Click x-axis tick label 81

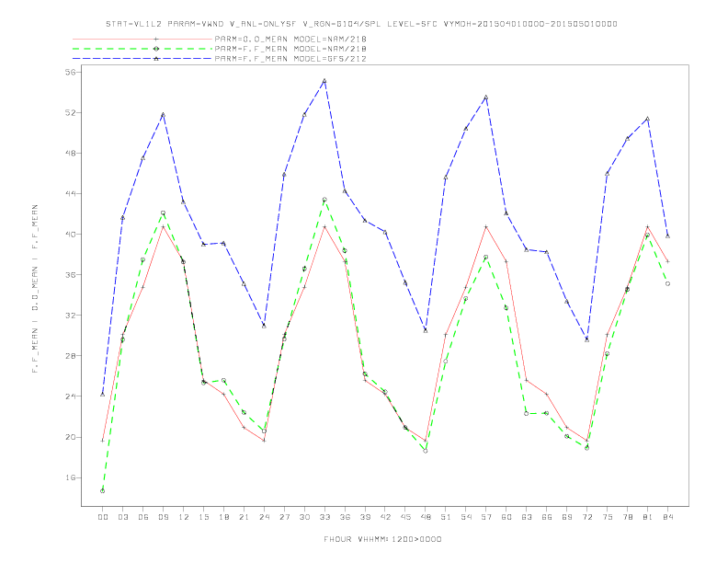point(648,517)
